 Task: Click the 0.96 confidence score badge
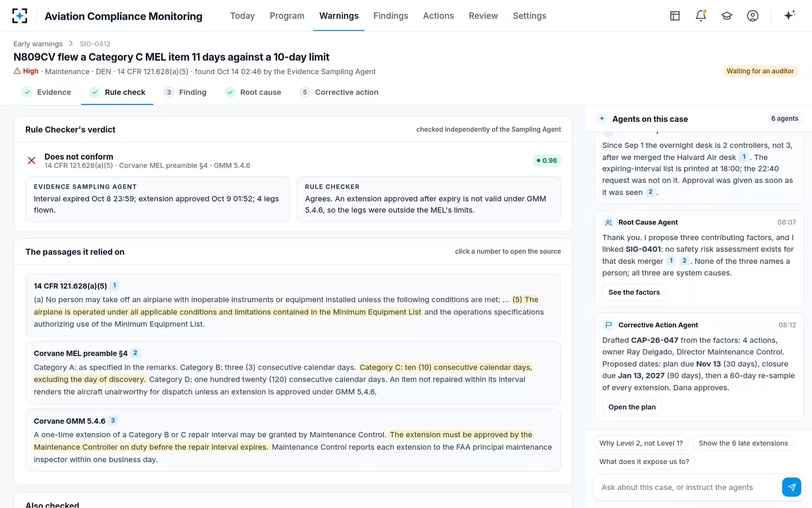pos(547,161)
